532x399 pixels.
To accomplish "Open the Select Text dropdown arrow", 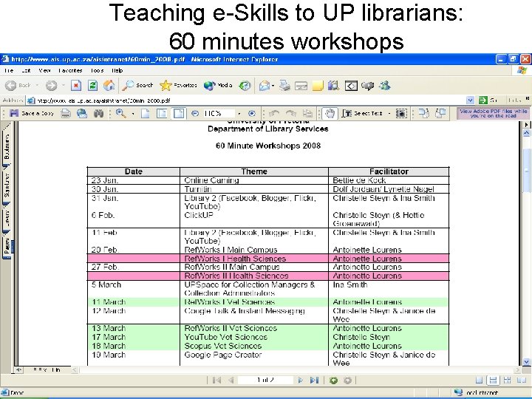I will (389, 114).
